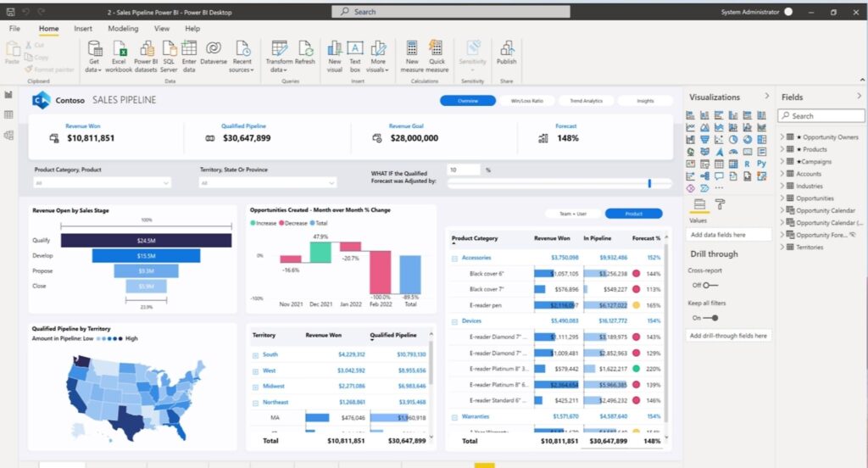Open the Recent sources dropdown
The width and height of the screenshot is (868, 468).
pos(242,56)
